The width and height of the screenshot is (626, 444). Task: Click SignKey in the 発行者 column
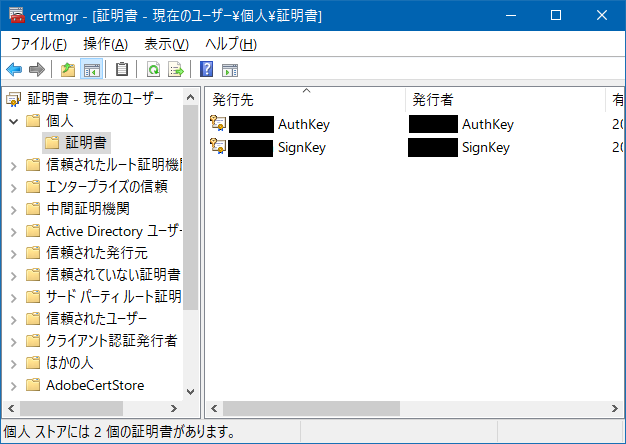click(486, 147)
